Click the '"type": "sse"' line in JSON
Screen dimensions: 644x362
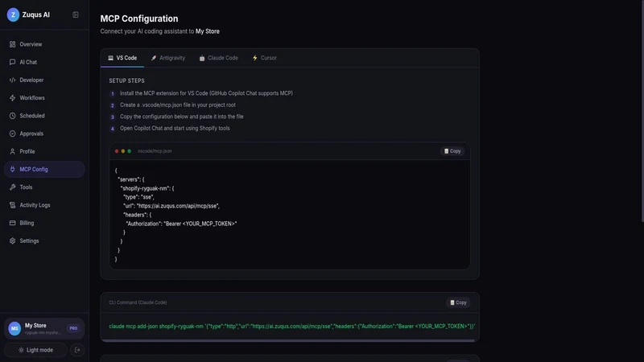click(x=138, y=197)
